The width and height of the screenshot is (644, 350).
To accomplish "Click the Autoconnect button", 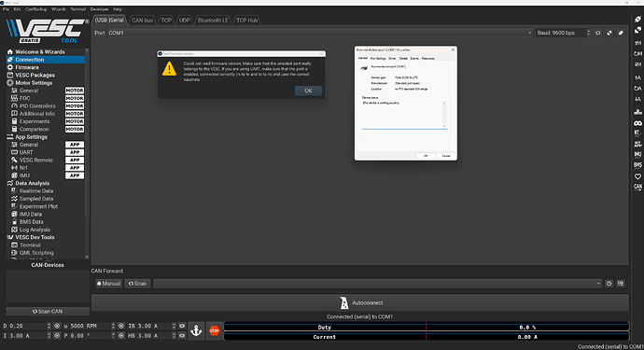I will pos(360,302).
